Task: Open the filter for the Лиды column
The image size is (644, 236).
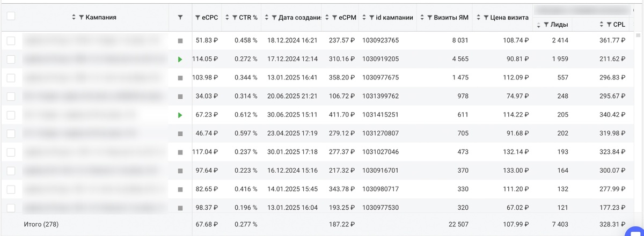Action: tap(546, 25)
